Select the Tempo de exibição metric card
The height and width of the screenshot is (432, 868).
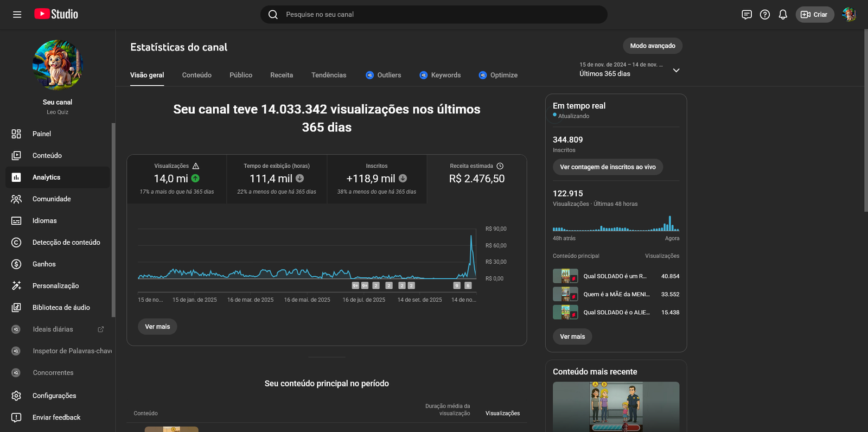(277, 179)
